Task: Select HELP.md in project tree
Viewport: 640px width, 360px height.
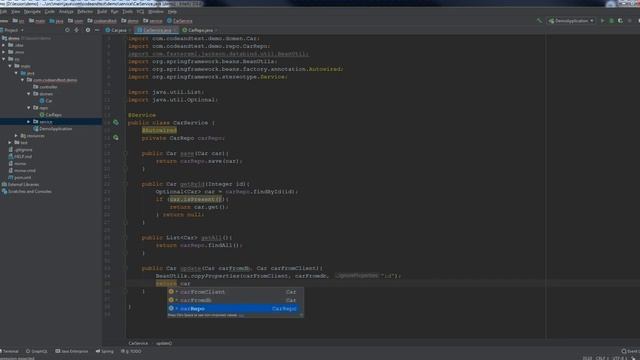Action: 20,157
